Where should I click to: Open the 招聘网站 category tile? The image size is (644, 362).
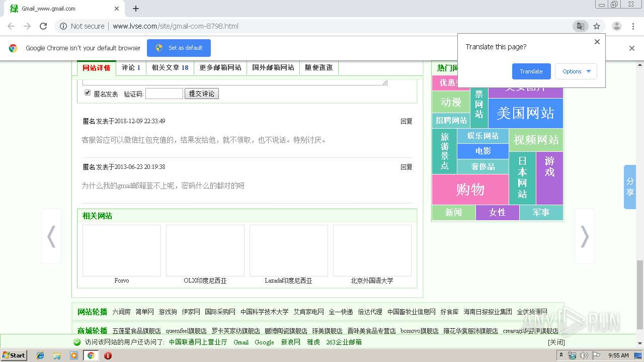point(451,121)
